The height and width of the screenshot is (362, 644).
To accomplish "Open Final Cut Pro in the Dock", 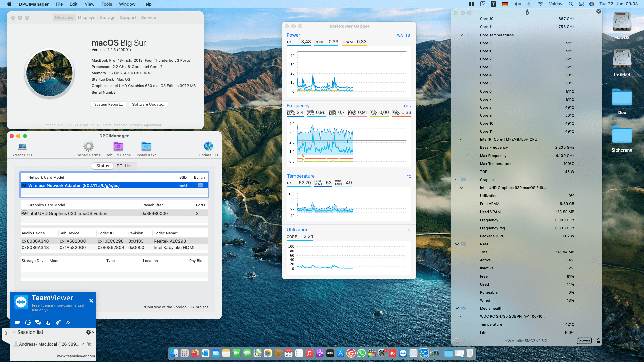I will 372,353.
